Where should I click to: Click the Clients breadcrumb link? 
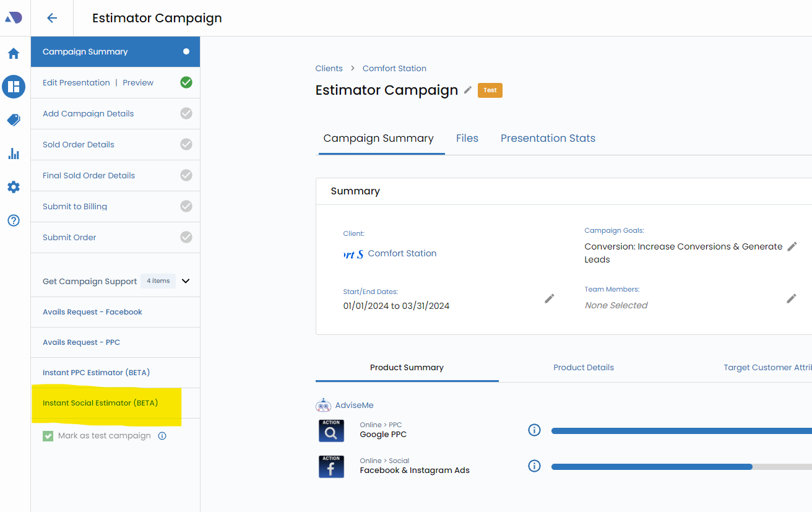(x=329, y=68)
